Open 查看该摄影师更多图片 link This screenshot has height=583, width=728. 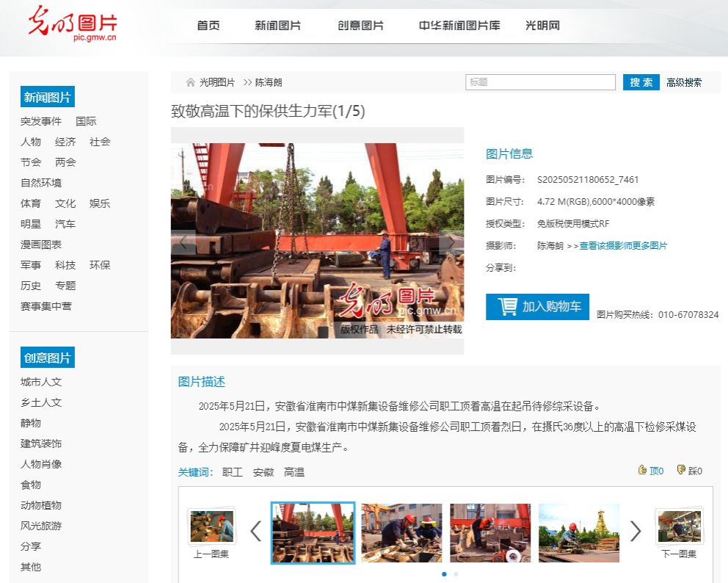[623, 246]
